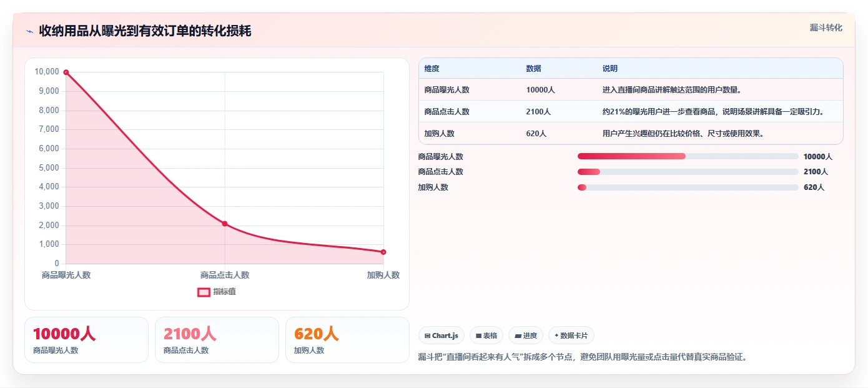Click the description starting 进入直播间商品讲解
Image resolution: width=868 pixels, height=388 pixels.
(672, 90)
